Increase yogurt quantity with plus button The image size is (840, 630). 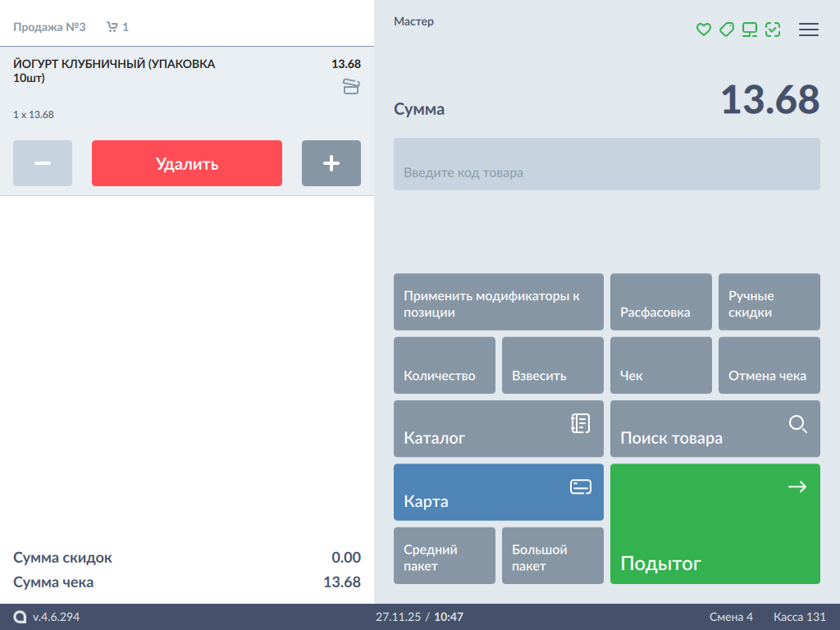coord(331,163)
